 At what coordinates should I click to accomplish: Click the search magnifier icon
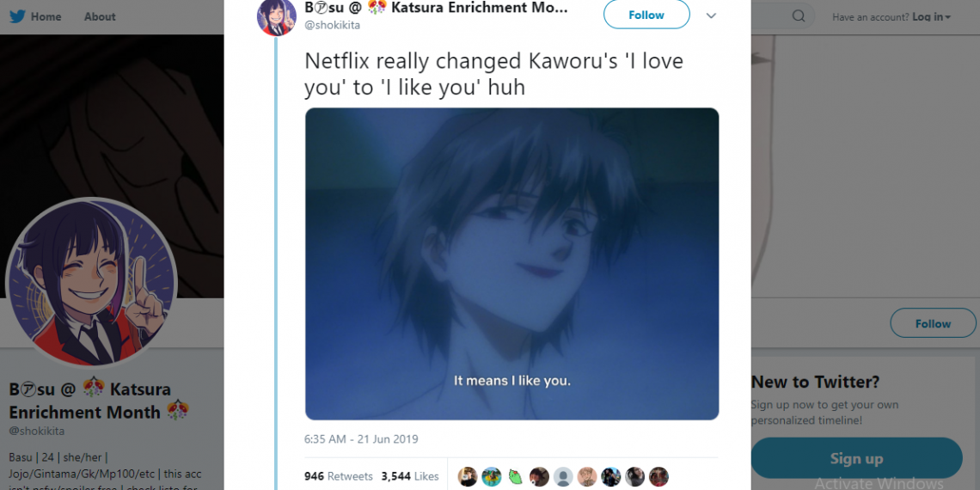798,16
